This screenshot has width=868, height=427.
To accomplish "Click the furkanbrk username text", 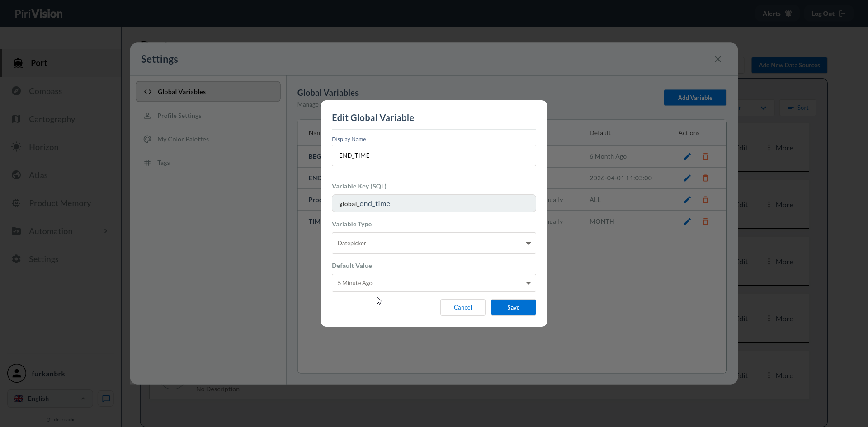I will click(48, 374).
